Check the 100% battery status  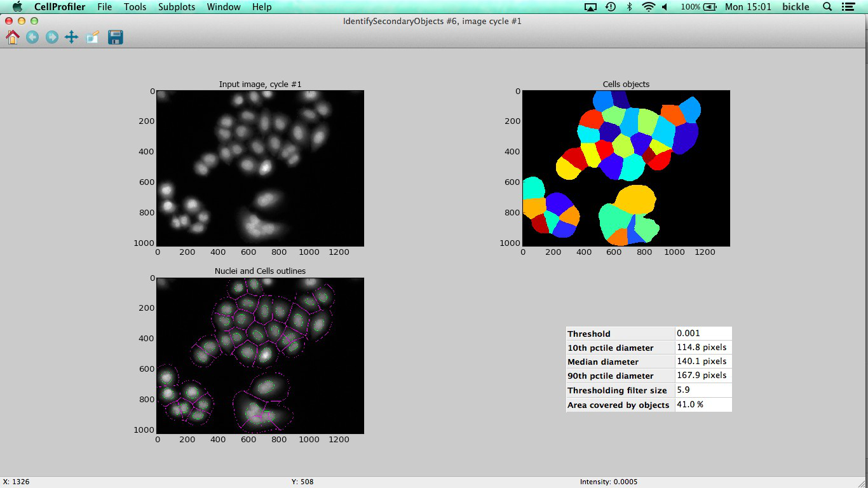pyautogui.click(x=698, y=7)
